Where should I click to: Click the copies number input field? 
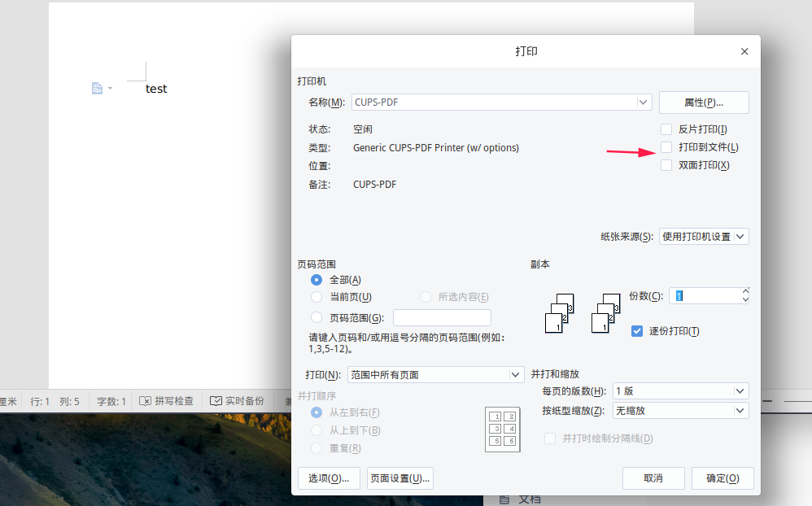click(x=705, y=296)
